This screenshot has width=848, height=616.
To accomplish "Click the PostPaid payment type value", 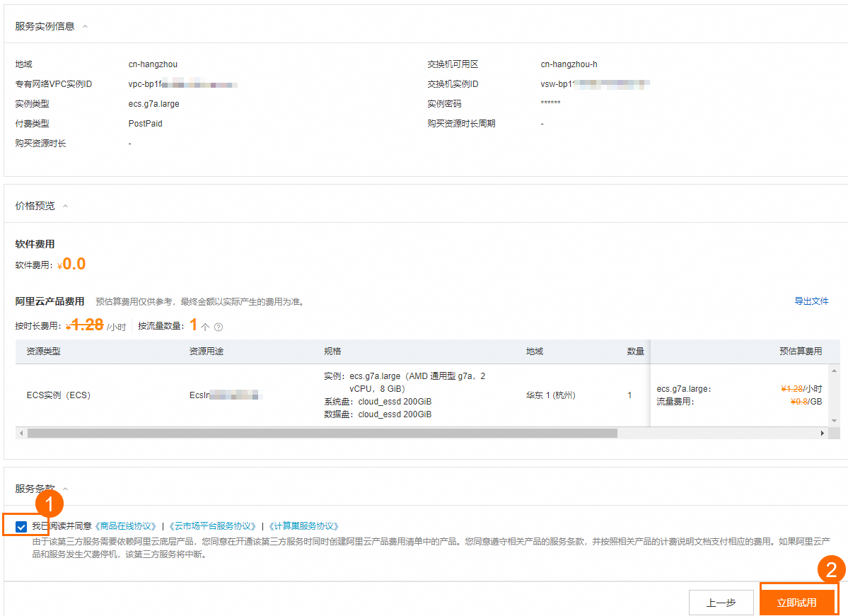I will tap(145, 124).
